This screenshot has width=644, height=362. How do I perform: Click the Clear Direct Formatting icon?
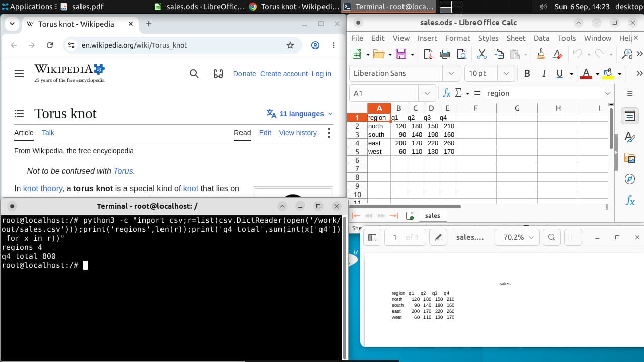tap(557, 54)
